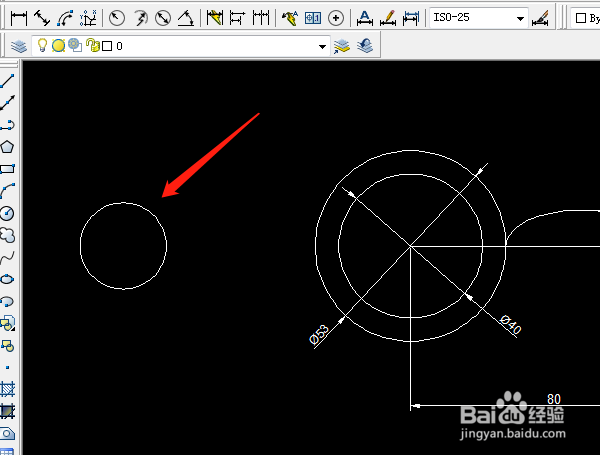Click the Dimension Text Edit pencil icon

tap(388, 18)
